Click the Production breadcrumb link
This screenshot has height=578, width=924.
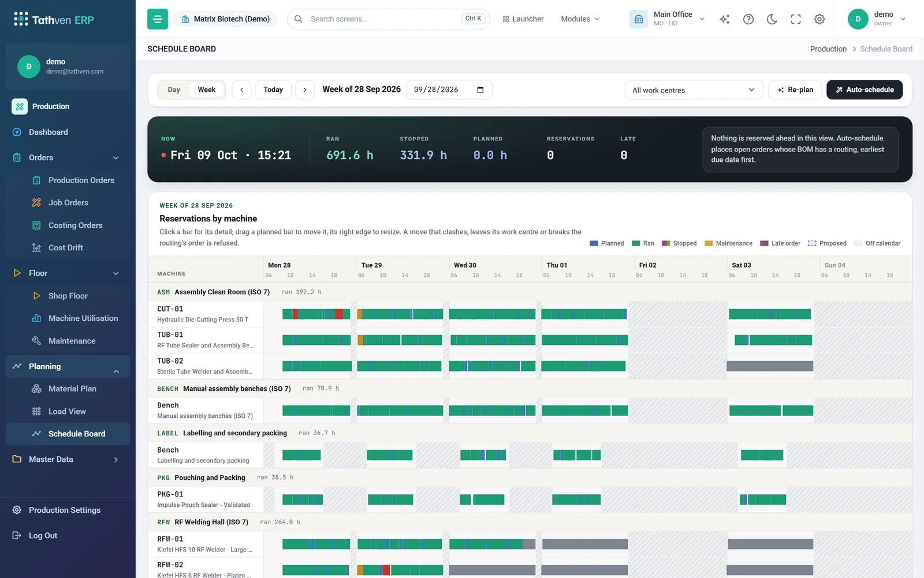(x=828, y=49)
